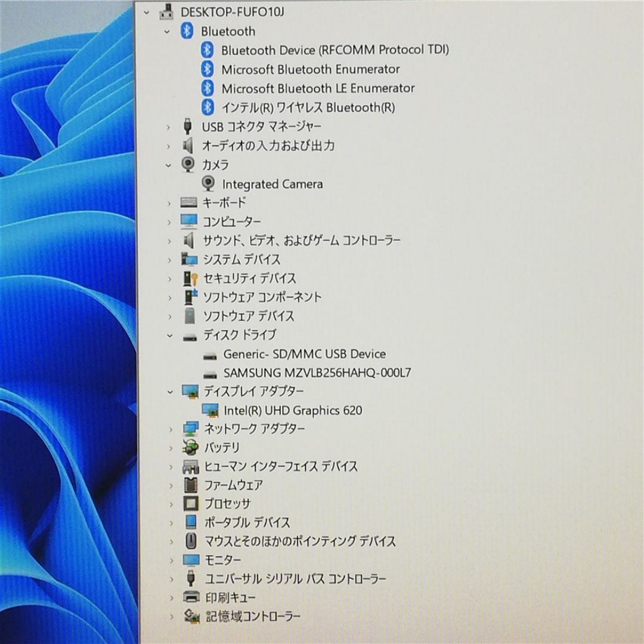Image resolution: width=644 pixels, height=644 pixels.
Task: Click the RFCOMM Protocol TDI Bluetooth icon
Action: click(208, 50)
